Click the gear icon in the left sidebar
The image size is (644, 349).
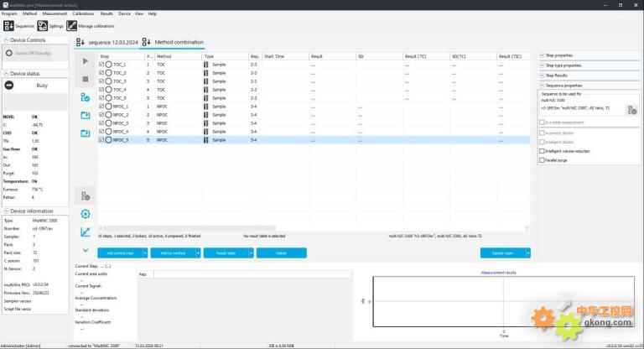pyautogui.click(x=86, y=214)
